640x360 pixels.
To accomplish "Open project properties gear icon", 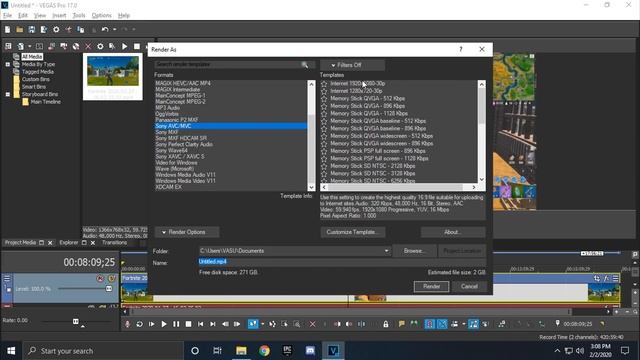I will (x=56, y=29).
